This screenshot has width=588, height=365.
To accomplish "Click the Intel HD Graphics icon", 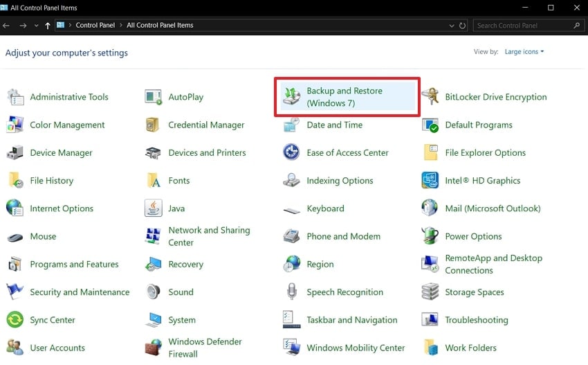I will [430, 180].
